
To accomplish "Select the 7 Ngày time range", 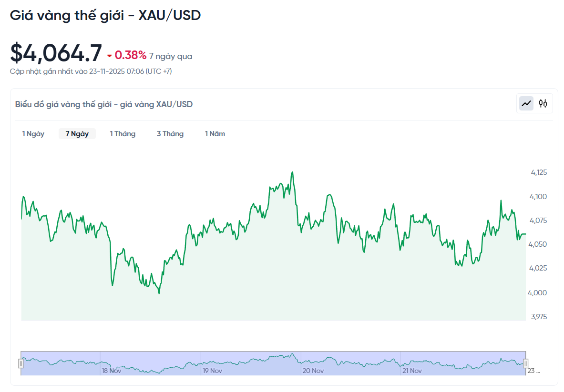I will pos(77,134).
